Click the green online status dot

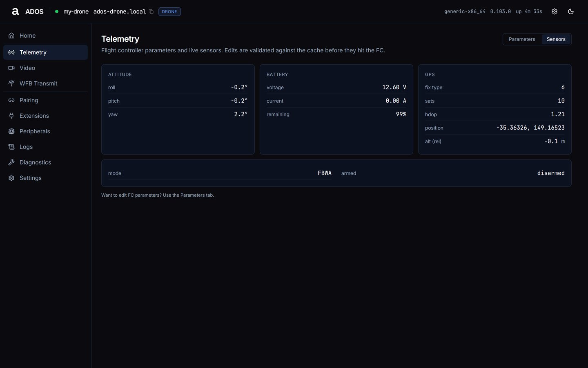(57, 11)
